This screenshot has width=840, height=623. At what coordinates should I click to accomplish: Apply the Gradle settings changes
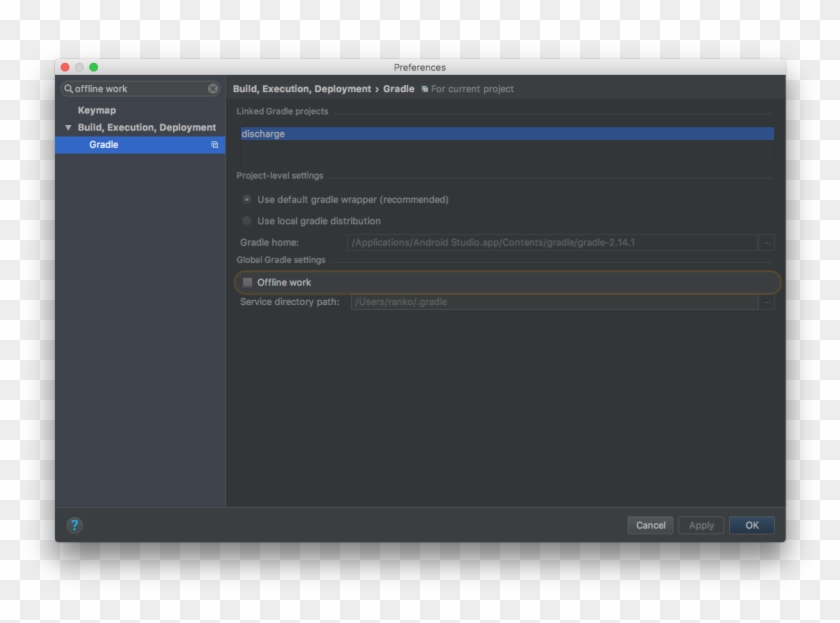click(701, 525)
